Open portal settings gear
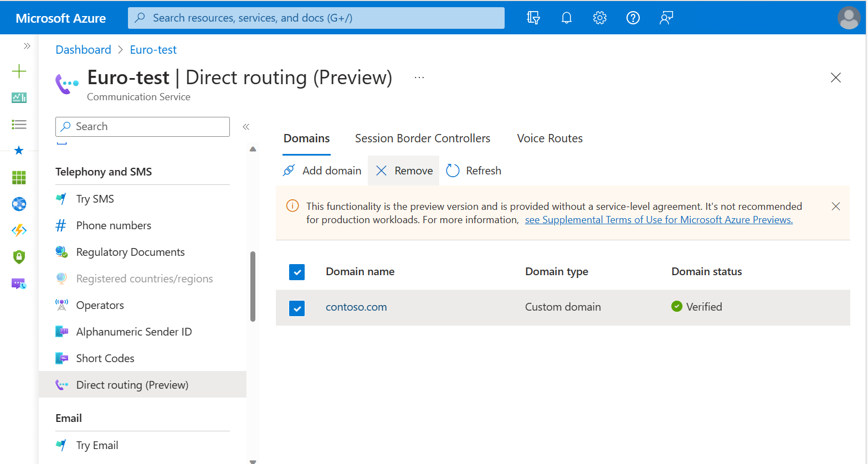The height and width of the screenshot is (464, 868). 599,18
